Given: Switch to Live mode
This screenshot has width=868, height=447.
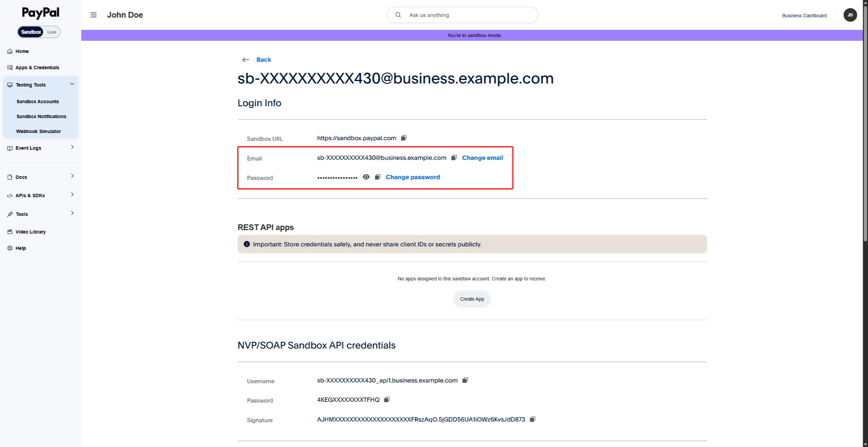Looking at the screenshot, I should click(x=51, y=32).
